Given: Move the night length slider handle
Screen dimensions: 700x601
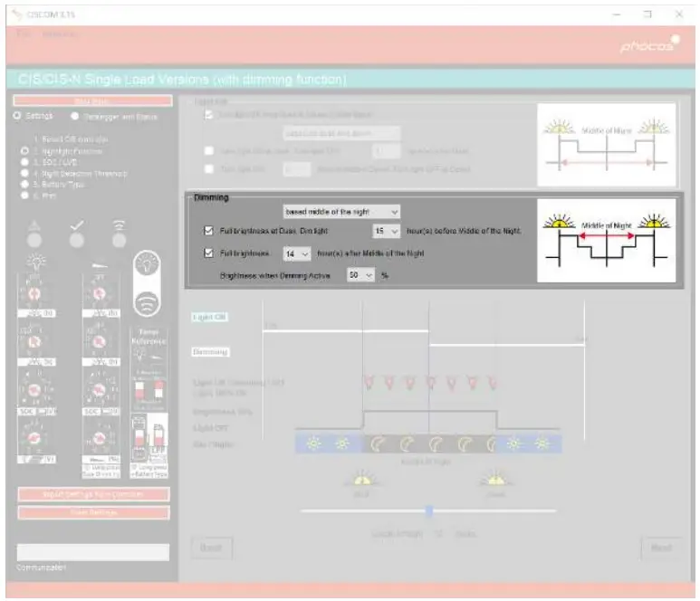Looking at the screenshot, I should point(429,510).
